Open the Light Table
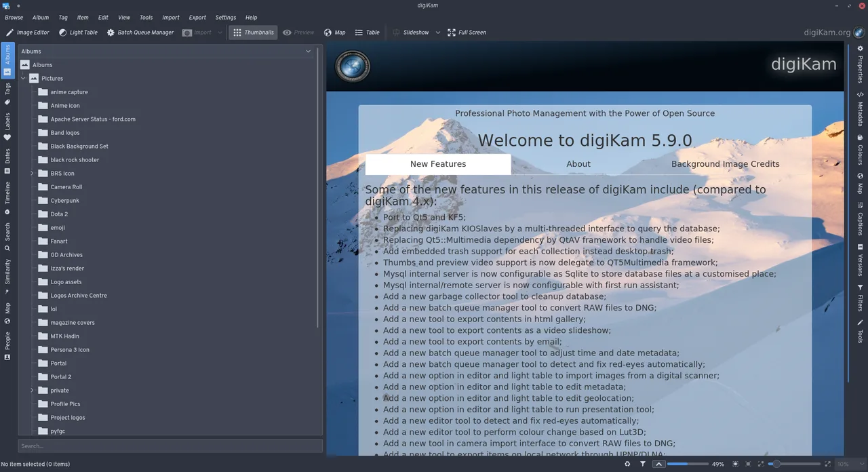The width and height of the screenshot is (868, 472). [x=78, y=33]
